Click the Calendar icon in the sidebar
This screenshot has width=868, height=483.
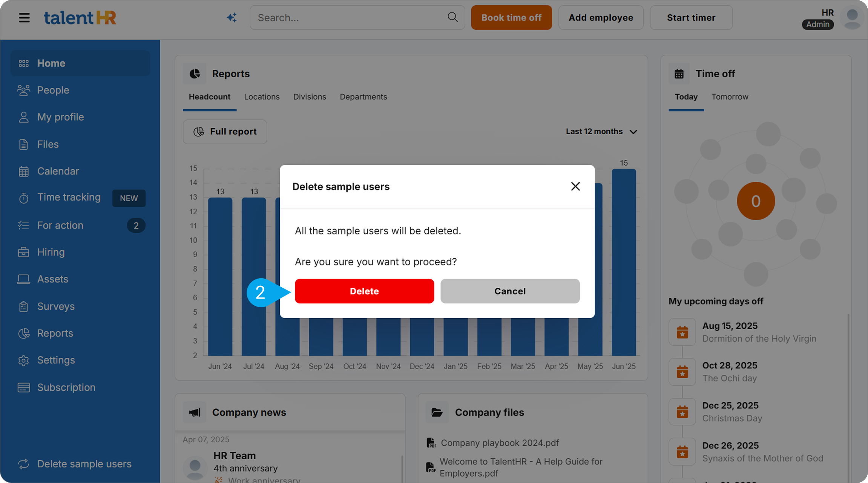[x=23, y=171]
